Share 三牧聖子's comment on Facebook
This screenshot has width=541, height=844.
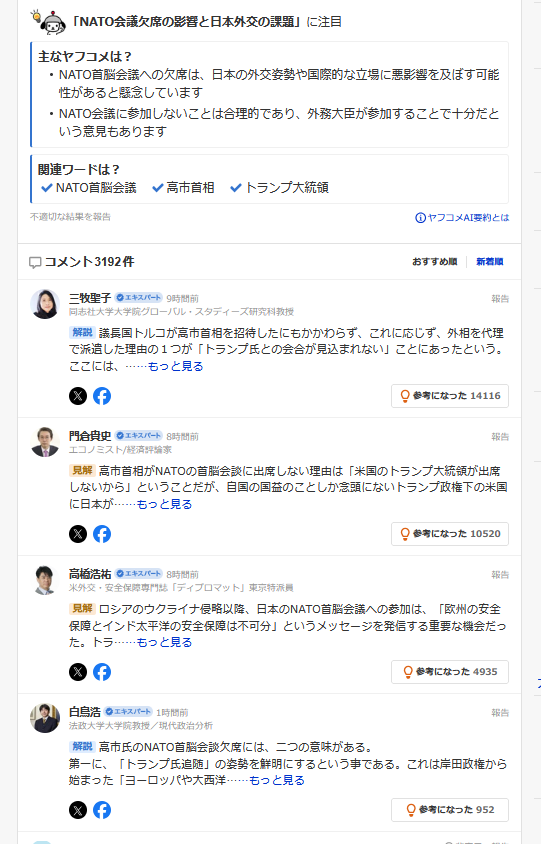tap(102, 396)
